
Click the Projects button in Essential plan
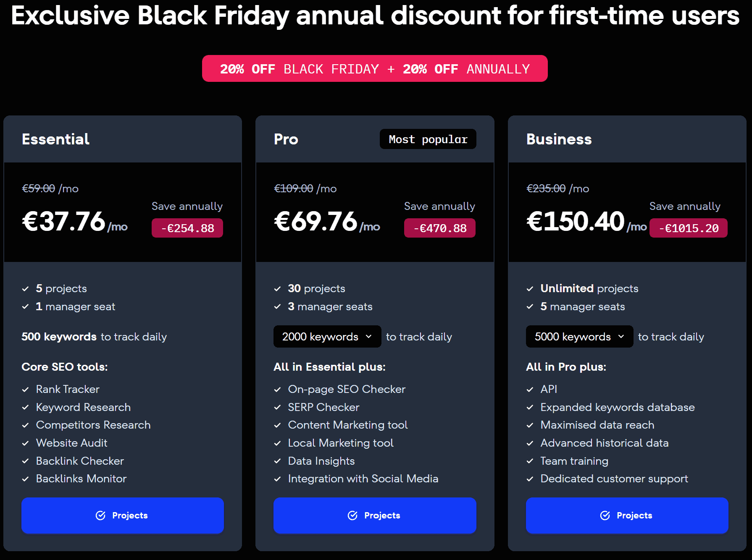(122, 516)
